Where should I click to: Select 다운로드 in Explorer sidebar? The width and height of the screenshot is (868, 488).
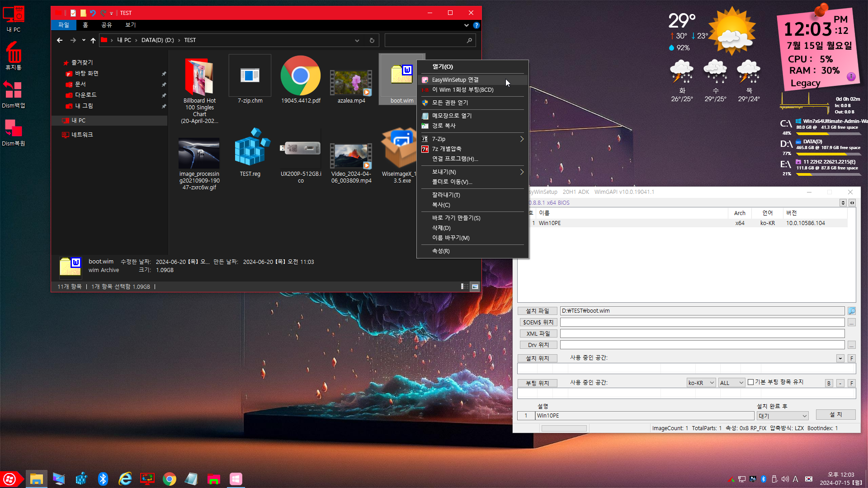click(85, 95)
